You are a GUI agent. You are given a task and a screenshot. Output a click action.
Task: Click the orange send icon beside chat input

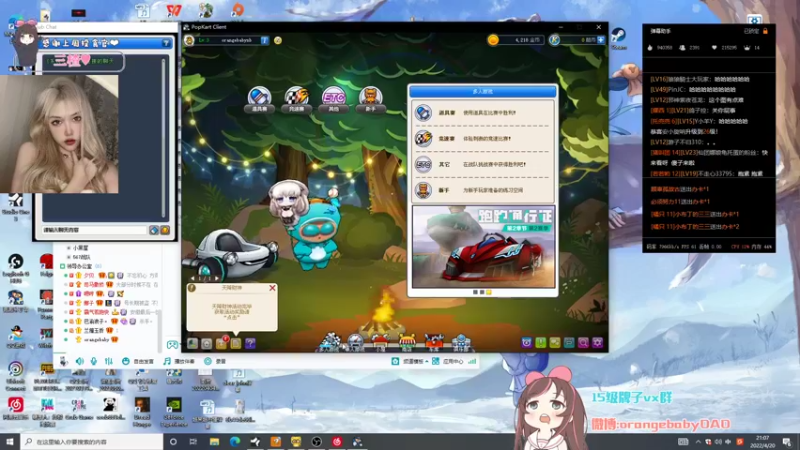(165, 231)
